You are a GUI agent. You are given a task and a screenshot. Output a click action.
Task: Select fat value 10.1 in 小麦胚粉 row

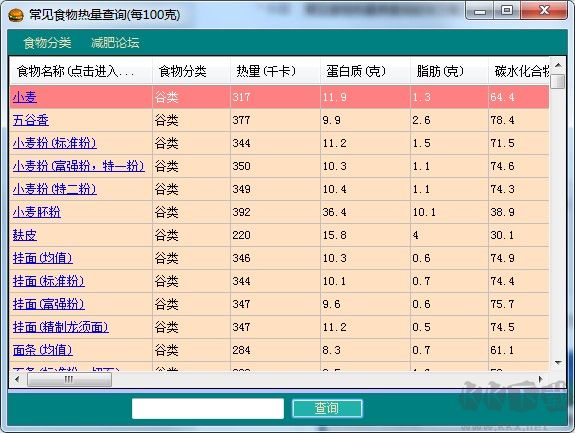[424, 212]
